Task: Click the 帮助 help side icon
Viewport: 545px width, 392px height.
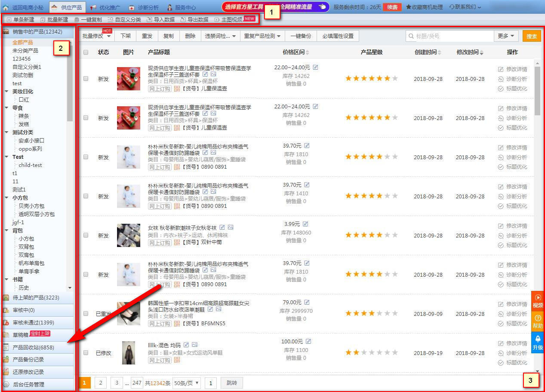Action: (x=538, y=321)
